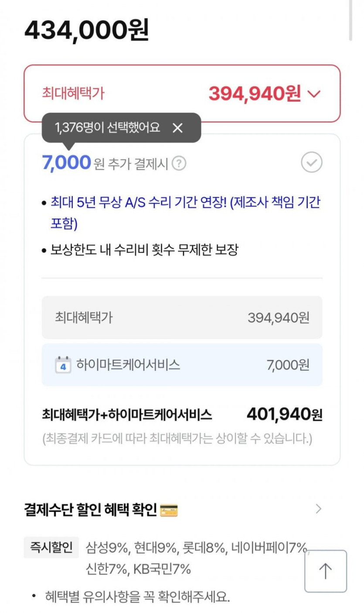364x613 pixels.
Task: Open the 최대혜택가 394,940원 box
Action: pos(182,93)
